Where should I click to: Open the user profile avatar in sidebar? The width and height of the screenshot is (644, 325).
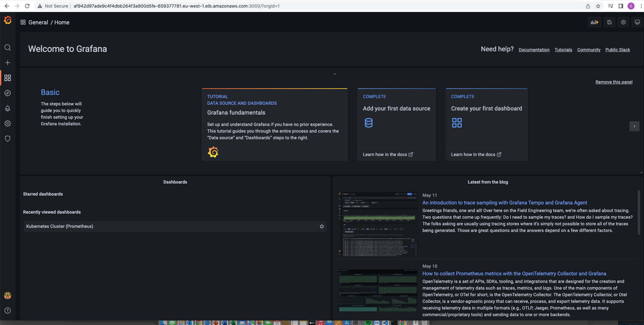8,296
